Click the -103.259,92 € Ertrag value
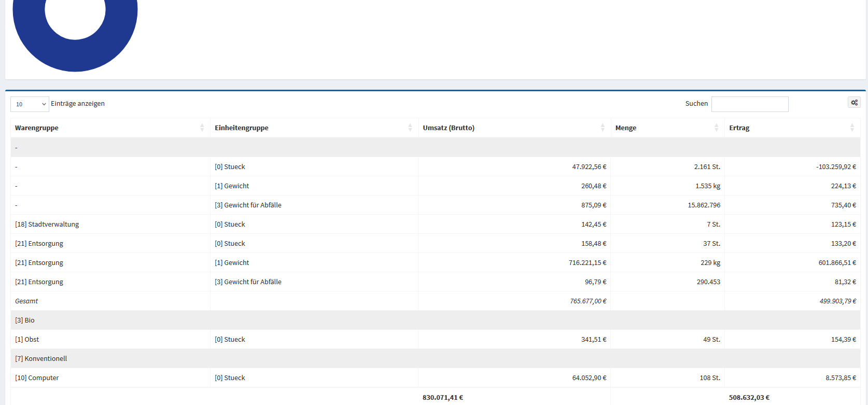The height and width of the screenshot is (405, 868). click(x=835, y=167)
